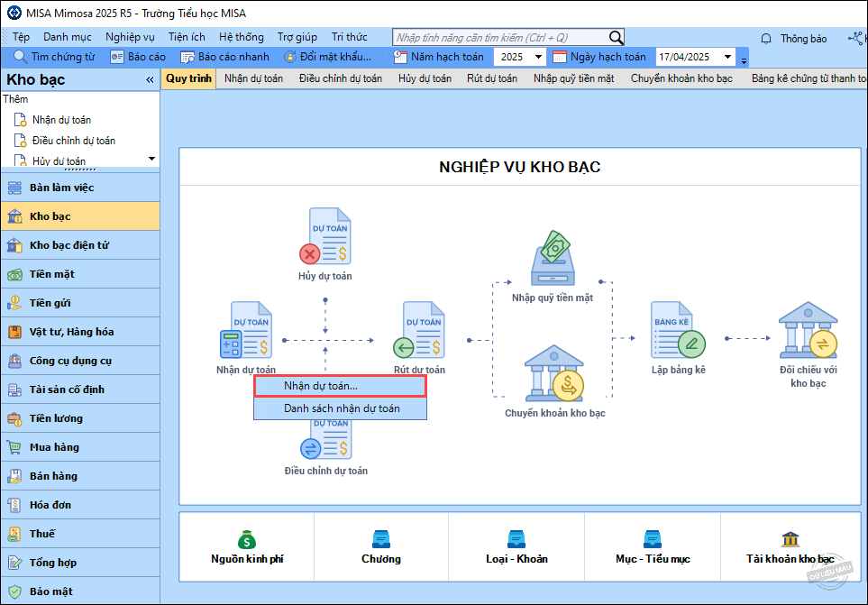This screenshot has width=868, height=605.
Task: Expand the Thêm list dropdown arrow
Action: pos(151,159)
